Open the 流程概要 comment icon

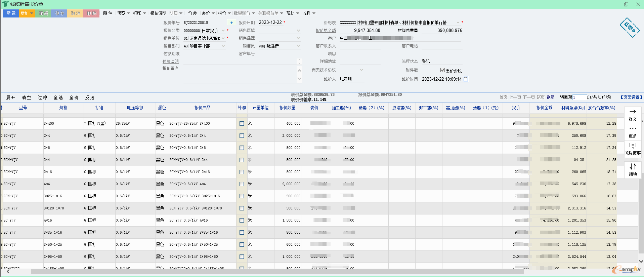pos(633,146)
